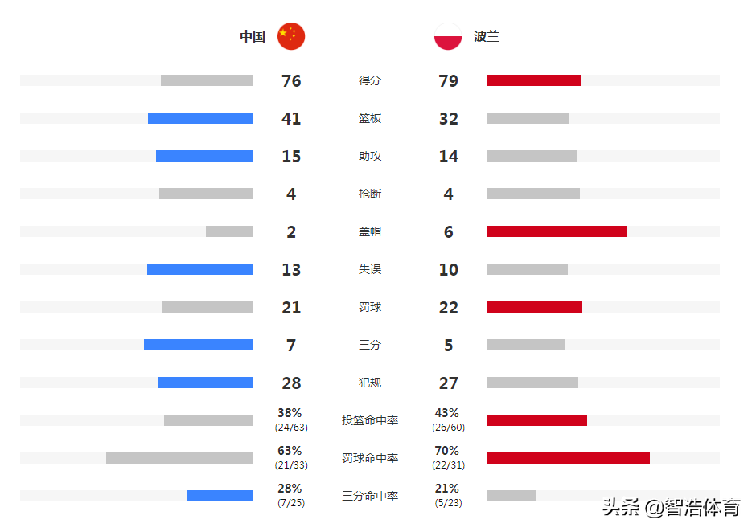Click China's blue 三分 bar

click(198, 345)
